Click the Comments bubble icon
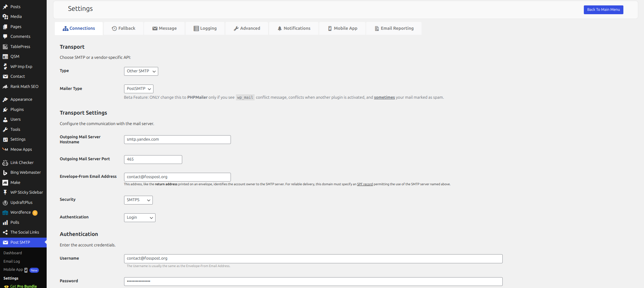 click(5, 37)
